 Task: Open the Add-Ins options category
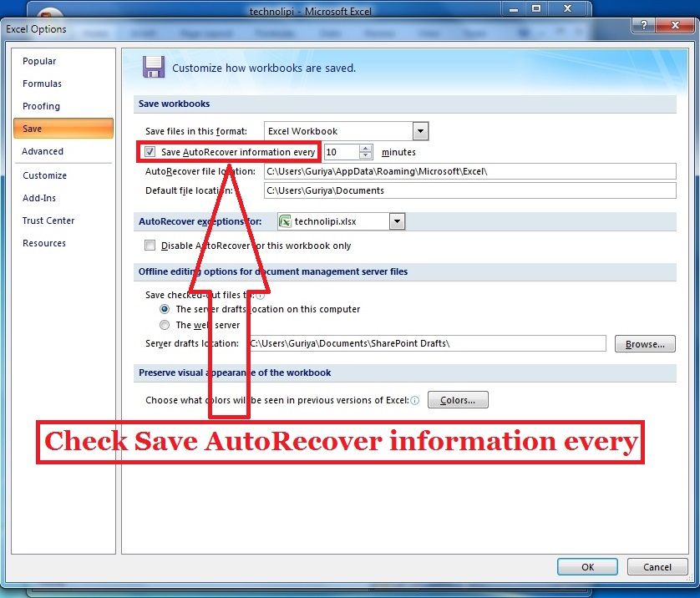pyautogui.click(x=39, y=198)
